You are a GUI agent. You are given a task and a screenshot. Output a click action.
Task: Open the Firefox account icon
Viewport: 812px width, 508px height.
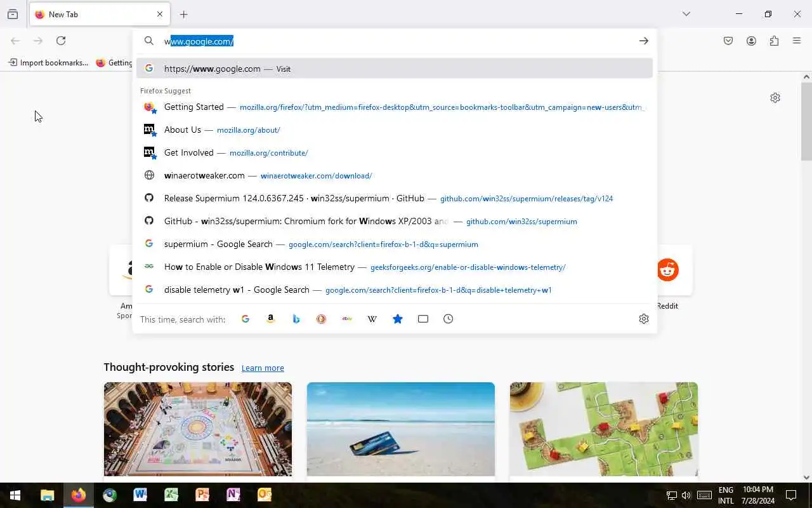tap(751, 41)
